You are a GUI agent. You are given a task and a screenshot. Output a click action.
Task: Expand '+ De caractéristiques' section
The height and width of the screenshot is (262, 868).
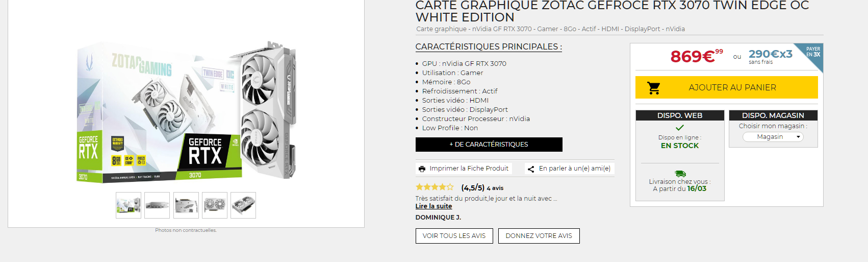click(x=489, y=145)
